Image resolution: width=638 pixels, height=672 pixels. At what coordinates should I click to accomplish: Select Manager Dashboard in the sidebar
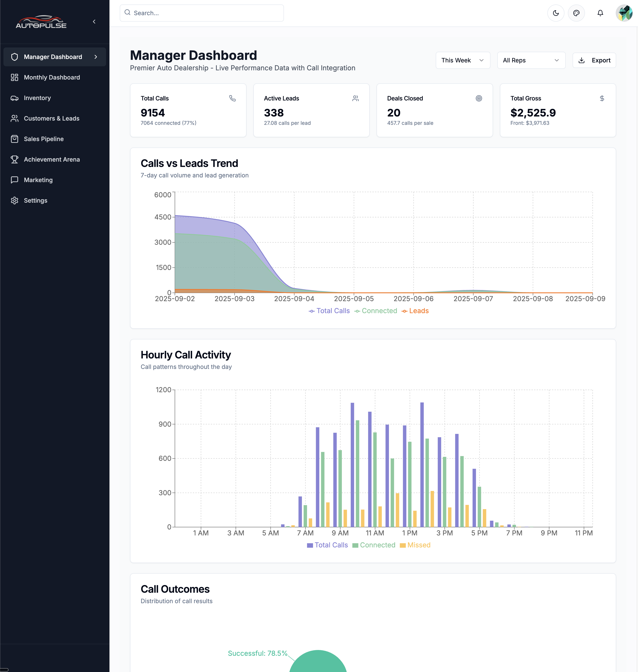point(53,57)
